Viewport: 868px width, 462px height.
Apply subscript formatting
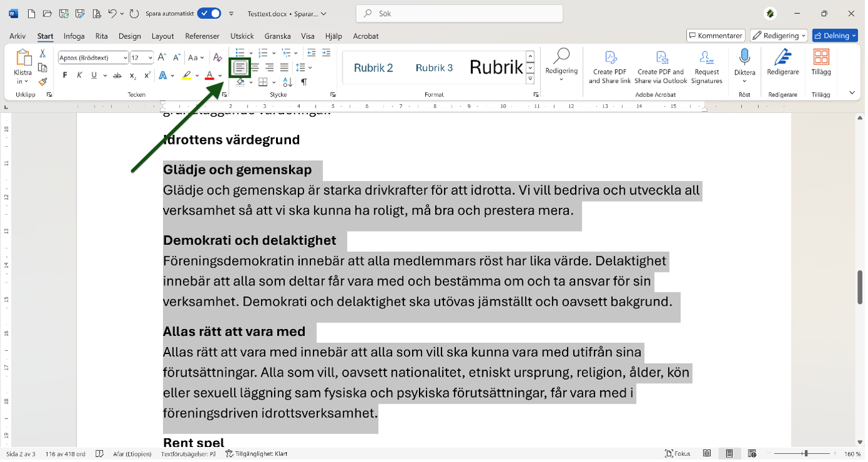click(x=132, y=75)
